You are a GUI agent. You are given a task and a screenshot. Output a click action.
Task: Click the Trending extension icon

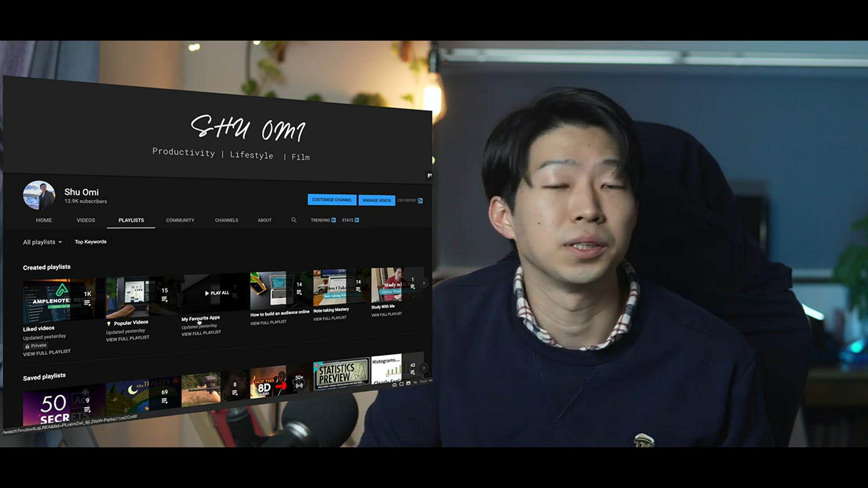pyautogui.click(x=333, y=220)
